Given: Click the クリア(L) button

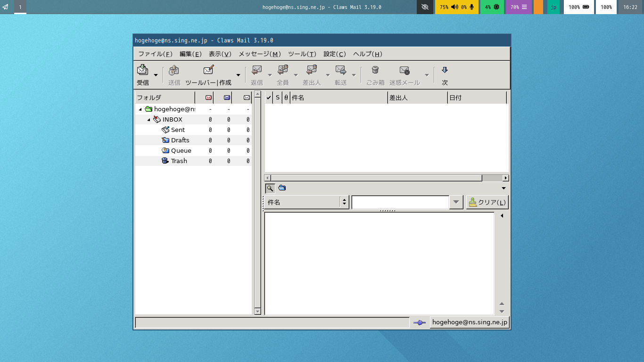Looking at the screenshot, I should [x=487, y=202].
